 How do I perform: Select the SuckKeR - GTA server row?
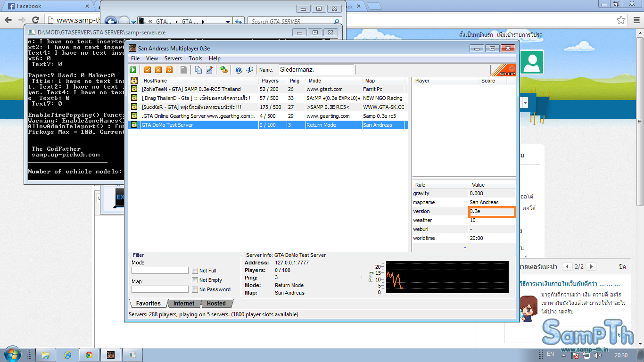pyautogui.click(x=267, y=107)
